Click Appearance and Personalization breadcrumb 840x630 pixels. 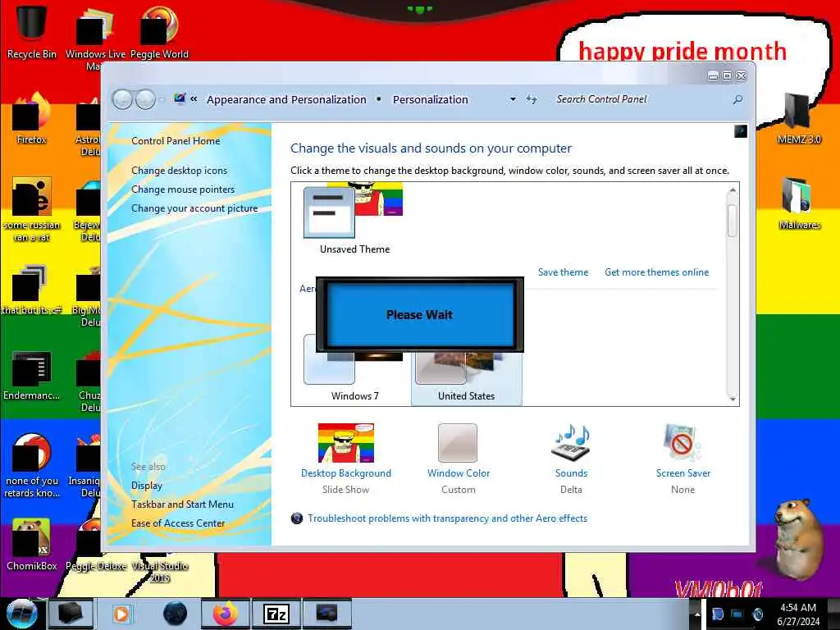286,99
